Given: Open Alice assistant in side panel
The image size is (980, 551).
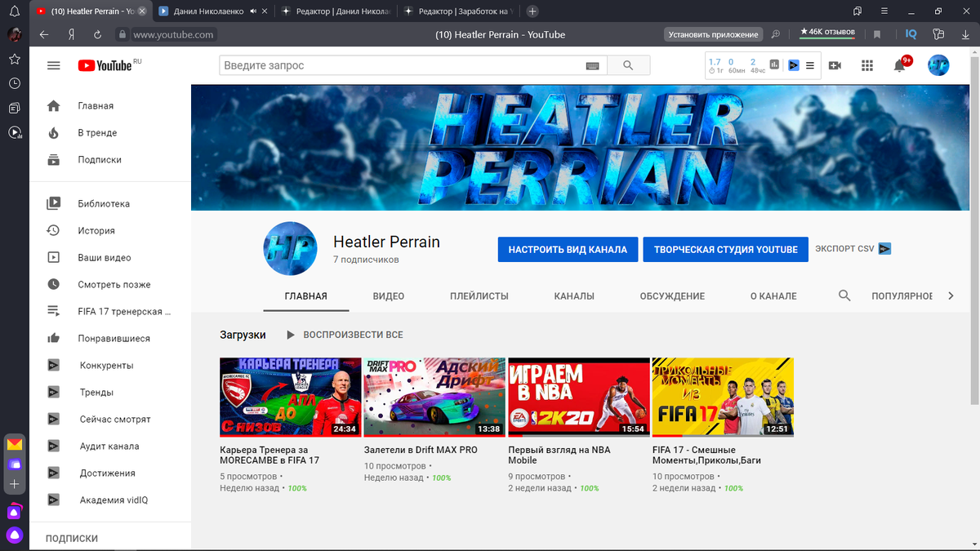Looking at the screenshot, I should (x=15, y=535).
